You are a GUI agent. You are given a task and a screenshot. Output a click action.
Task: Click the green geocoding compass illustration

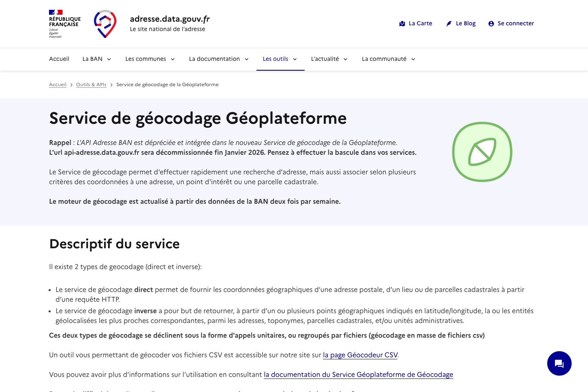tap(482, 152)
